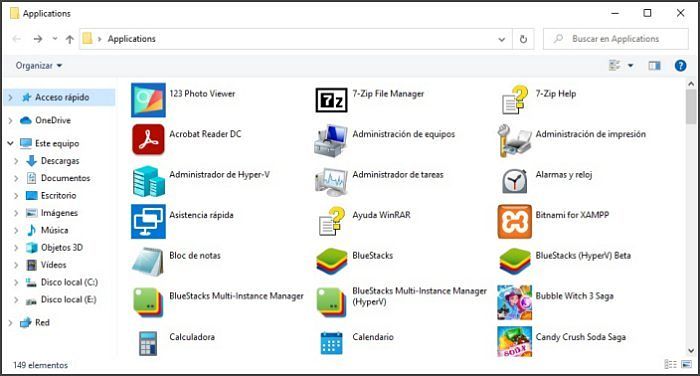The width and height of the screenshot is (700, 376).
Task: Open the recent locations dropdown arrow
Action: coord(55,39)
